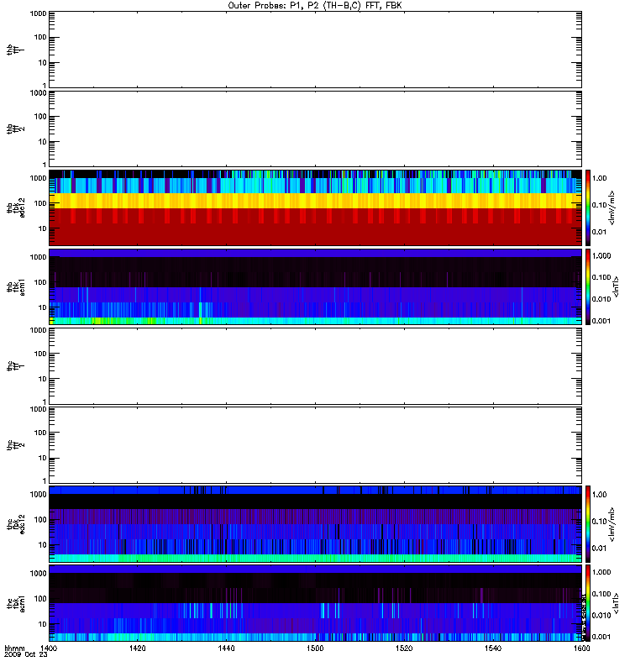Click the 1420 time axis label
The height and width of the screenshot is (672, 630).
click(x=137, y=648)
